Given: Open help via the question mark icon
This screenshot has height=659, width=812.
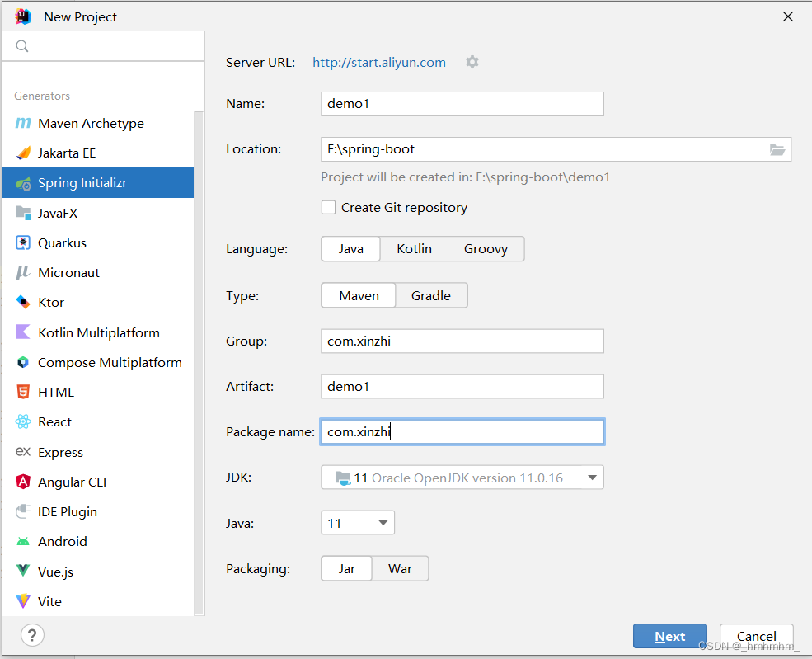Looking at the screenshot, I should tap(32, 635).
